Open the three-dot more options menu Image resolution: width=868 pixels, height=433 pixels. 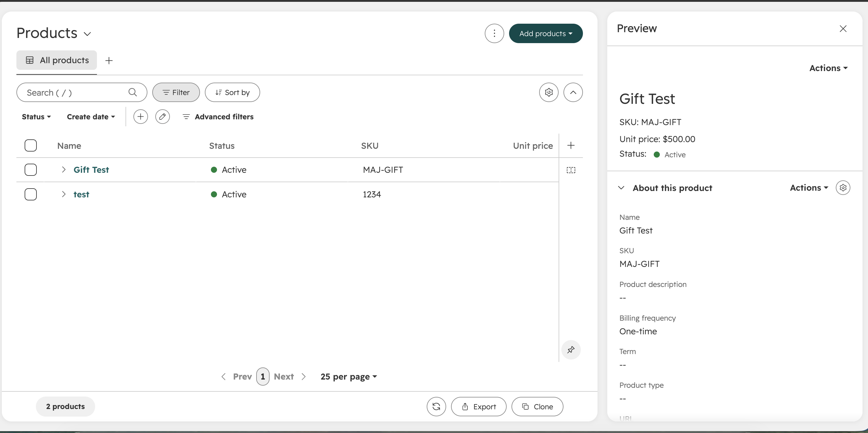(x=494, y=33)
